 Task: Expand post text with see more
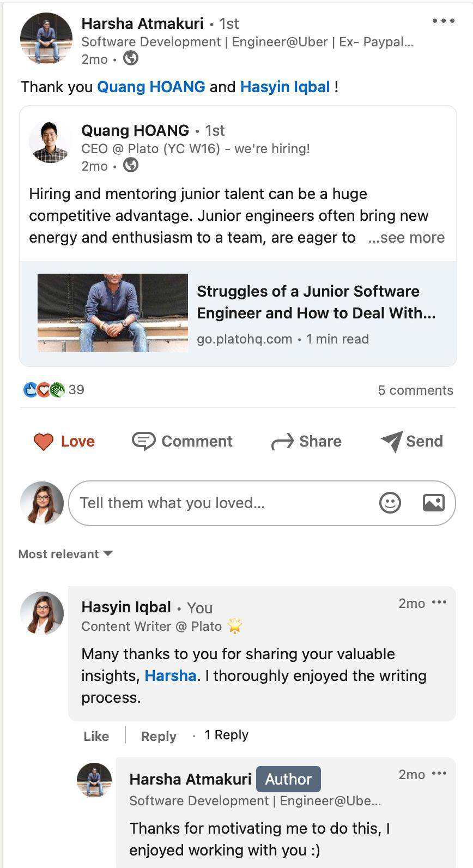(407, 238)
